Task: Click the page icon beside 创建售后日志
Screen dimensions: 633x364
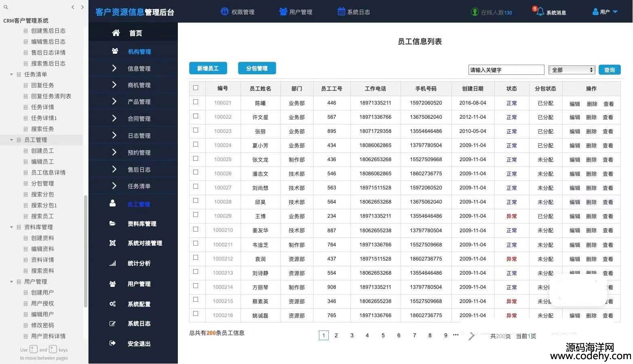Action: pos(26,31)
